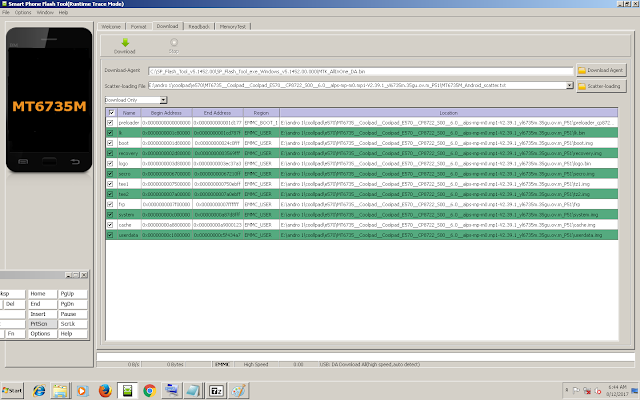The image size is (640, 400).
Task: Click ScrLk key in On-Screen Keyboard window
Action: 73,324
